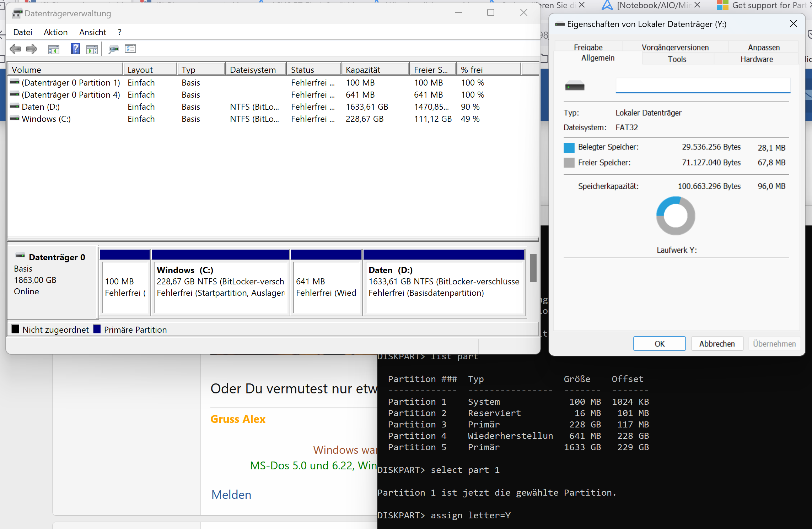Open the Freigabe tab
Image resolution: width=812 pixels, height=529 pixels.
click(588, 47)
